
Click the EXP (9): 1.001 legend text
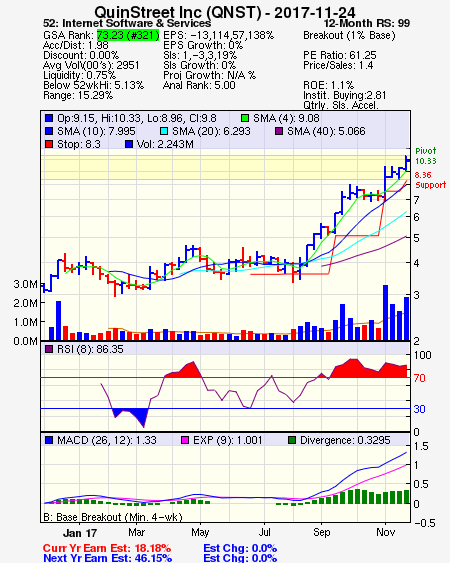228,440
